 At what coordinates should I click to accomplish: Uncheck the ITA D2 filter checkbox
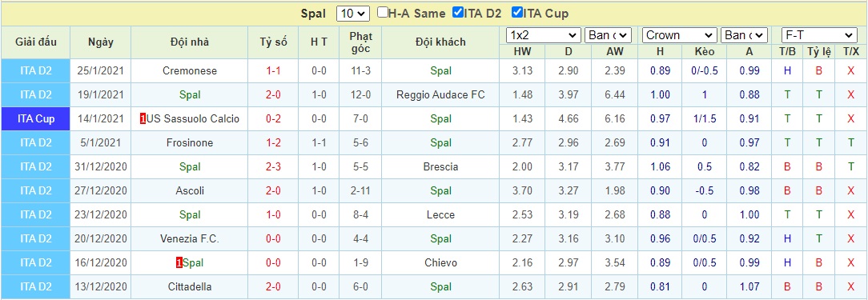[x=458, y=13]
